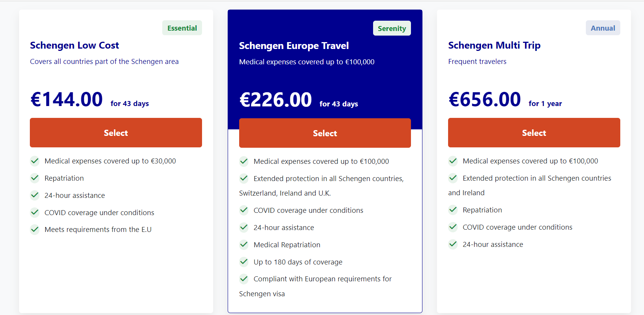644x315 pixels.
Task: Click the Serenity badge label
Action: (392, 28)
